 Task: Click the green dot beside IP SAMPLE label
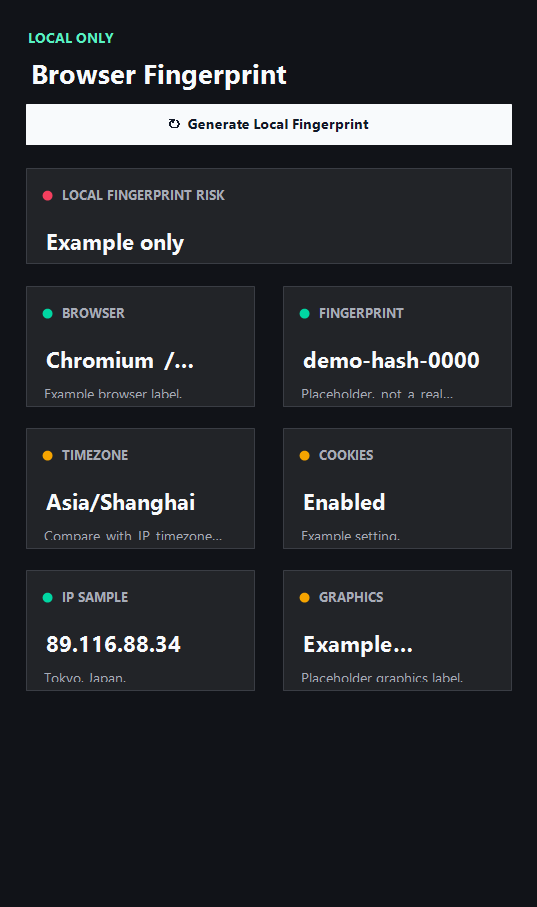(47, 598)
